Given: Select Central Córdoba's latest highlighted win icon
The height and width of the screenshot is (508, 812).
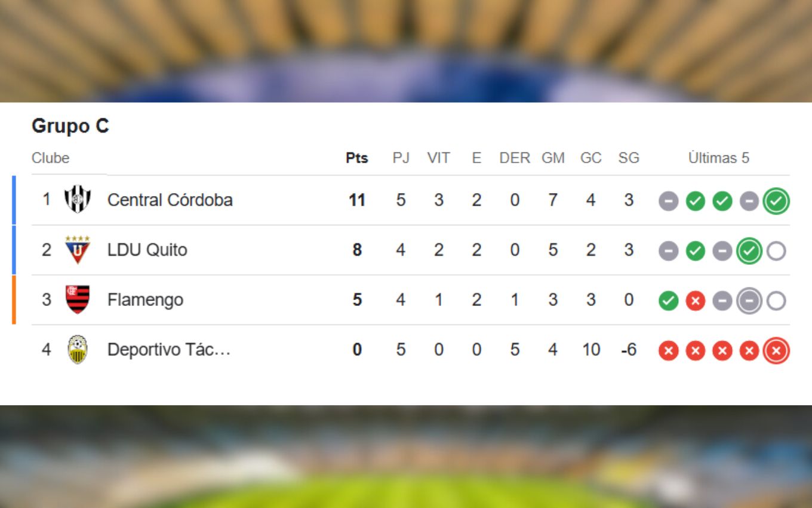Looking at the screenshot, I should (776, 201).
